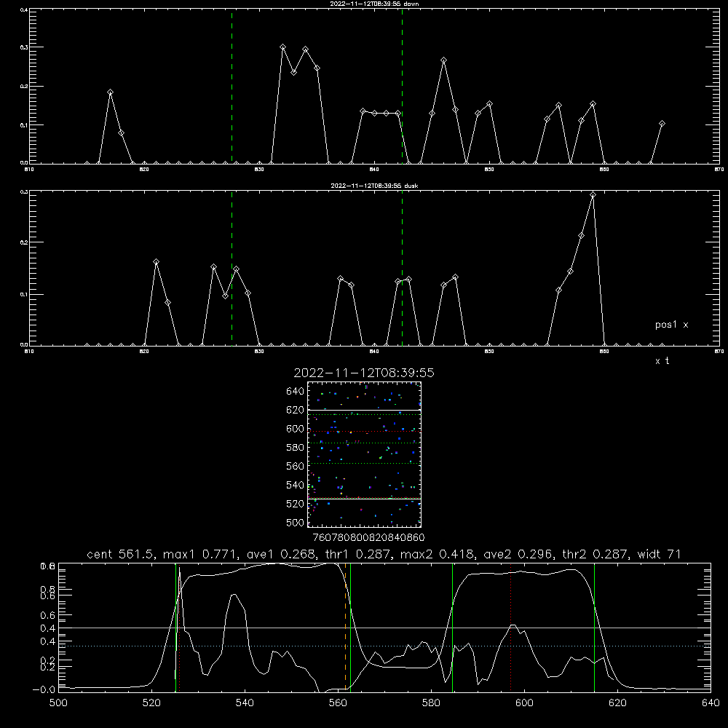728x728 pixels.
Task: Select the solid white horizontal line in the bottom plot
Action: coord(384,628)
